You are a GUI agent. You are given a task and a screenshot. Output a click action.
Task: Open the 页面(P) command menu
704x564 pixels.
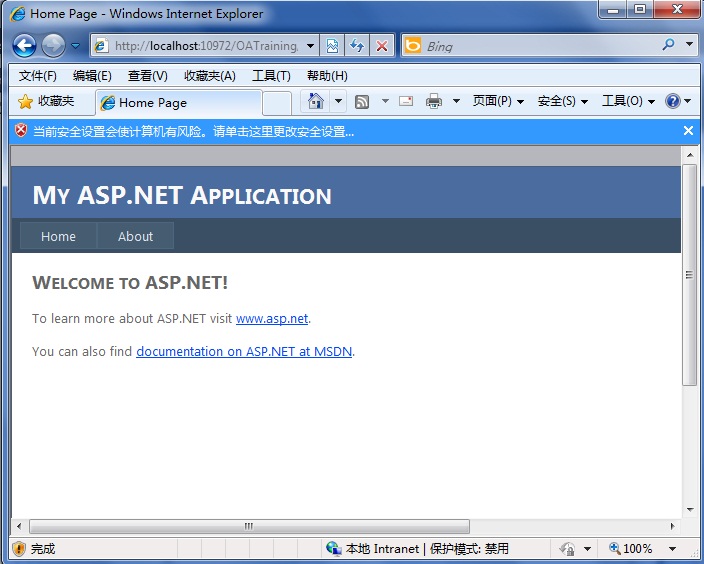(x=498, y=101)
